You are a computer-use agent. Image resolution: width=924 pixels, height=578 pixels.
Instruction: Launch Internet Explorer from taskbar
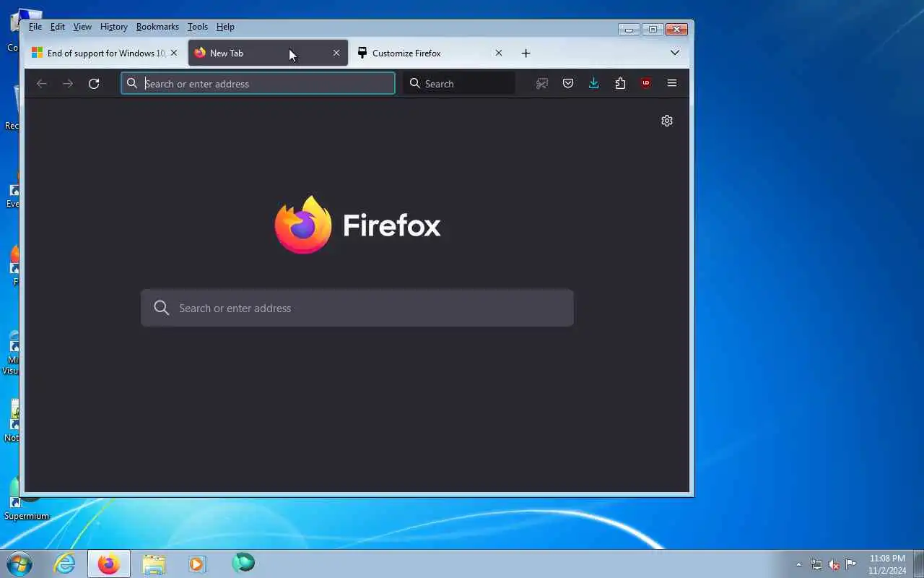pos(65,564)
